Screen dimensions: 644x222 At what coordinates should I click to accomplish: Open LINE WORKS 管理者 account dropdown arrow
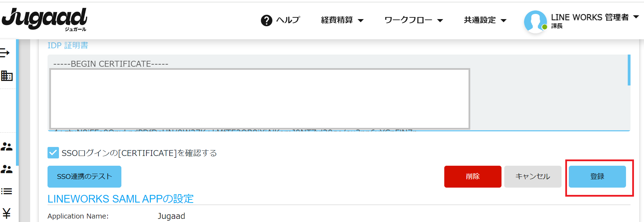pos(636,17)
